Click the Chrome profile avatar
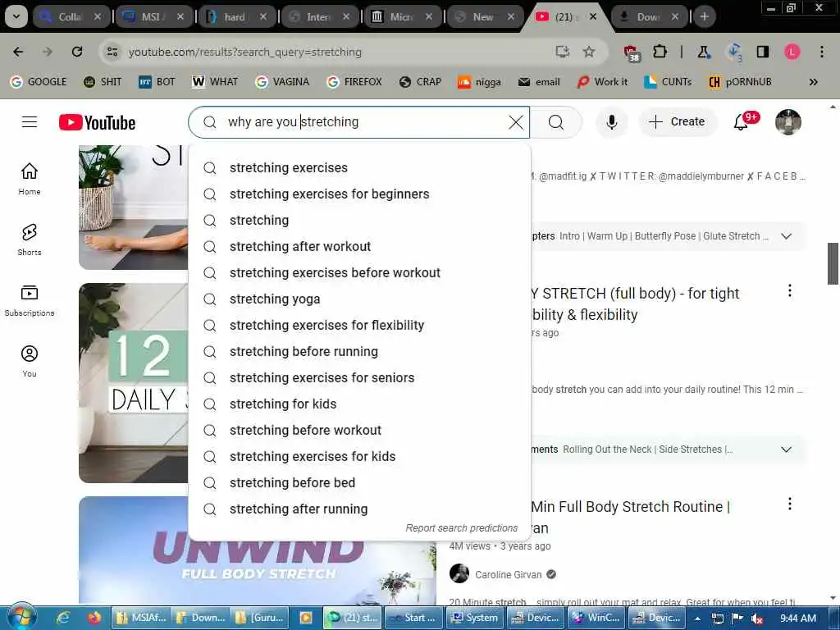 pos(792,52)
